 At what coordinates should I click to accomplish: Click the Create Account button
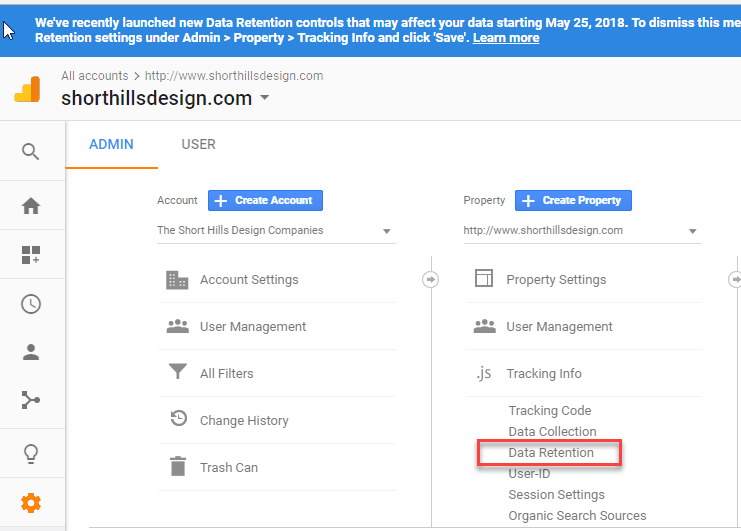[265, 200]
